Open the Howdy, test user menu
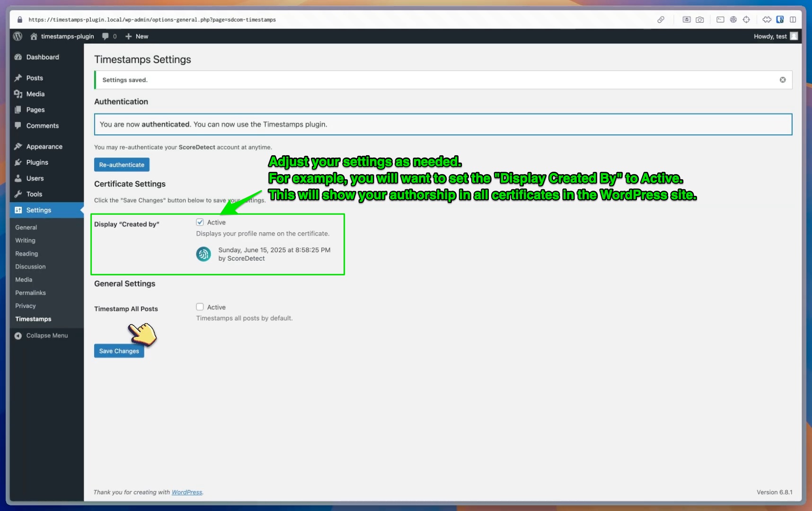This screenshot has width=812, height=511. (776, 36)
